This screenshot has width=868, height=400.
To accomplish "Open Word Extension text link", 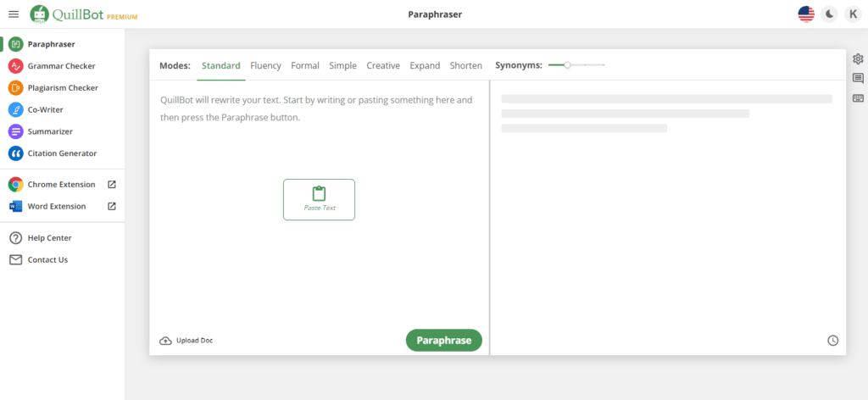I will (57, 207).
